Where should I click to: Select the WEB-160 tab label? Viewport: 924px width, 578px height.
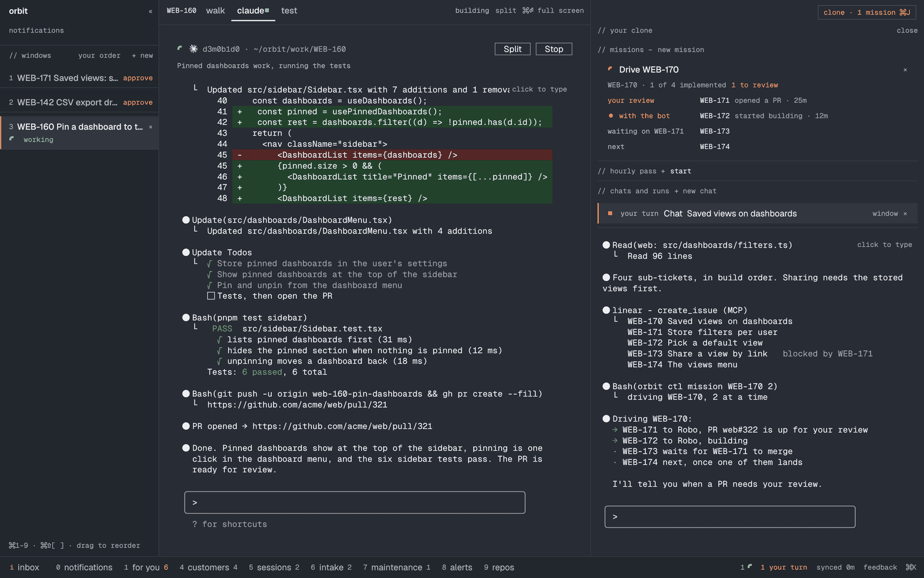click(181, 10)
